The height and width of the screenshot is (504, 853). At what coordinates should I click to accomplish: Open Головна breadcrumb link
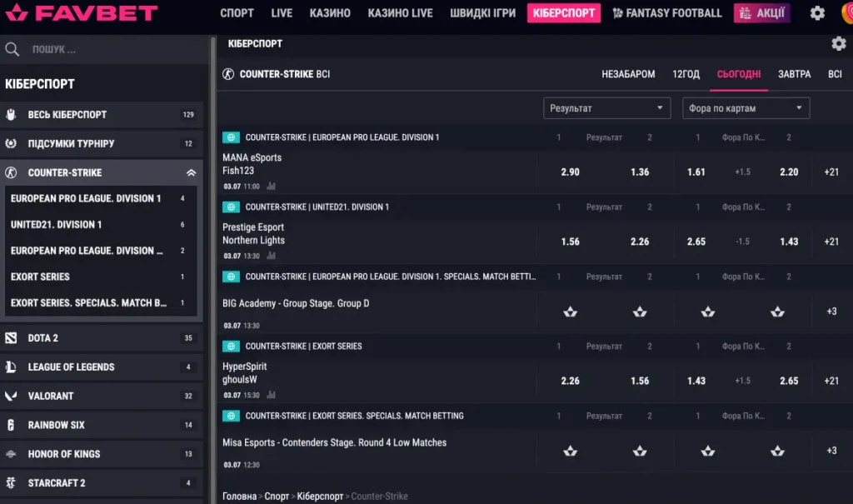tap(239, 497)
